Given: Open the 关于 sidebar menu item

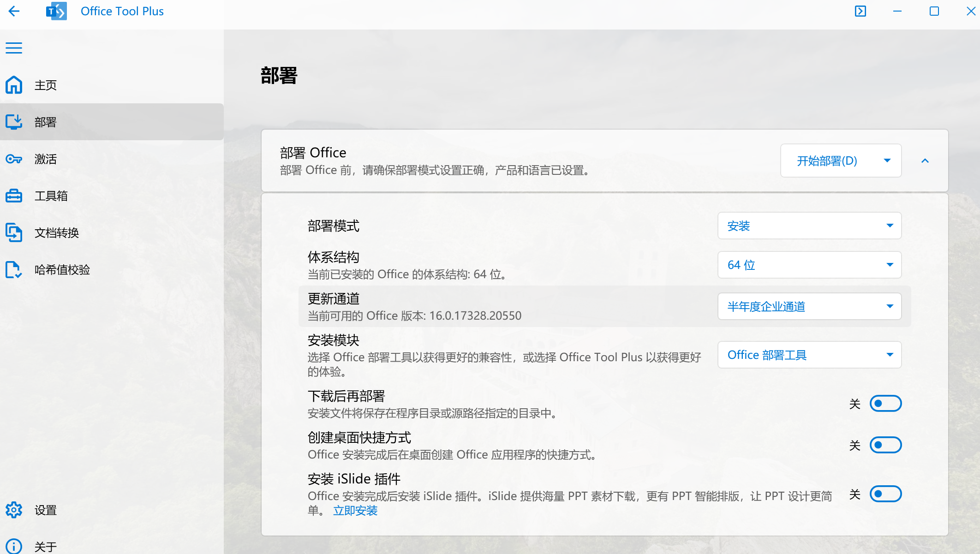Looking at the screenshot, I should (45, 547).
